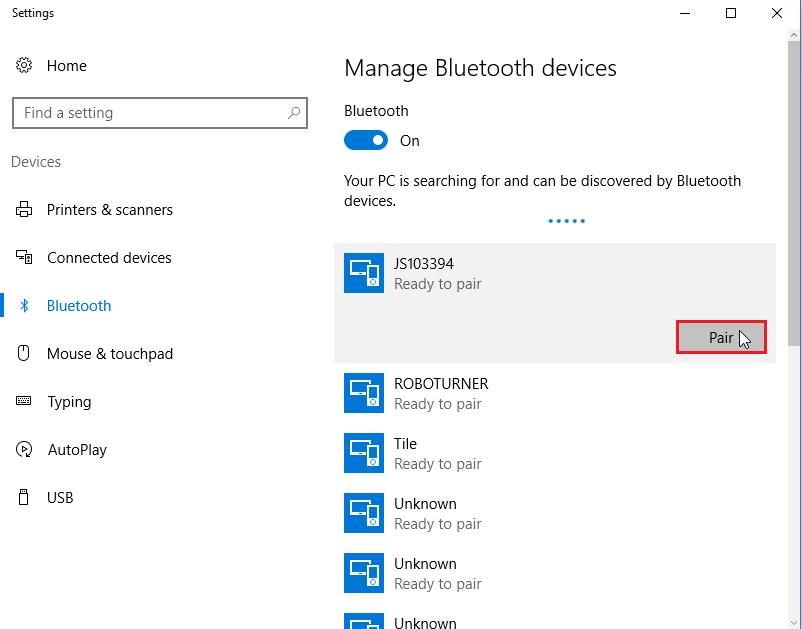Click the search magnifier icon
802x629 pixels.
pos(294,113)
